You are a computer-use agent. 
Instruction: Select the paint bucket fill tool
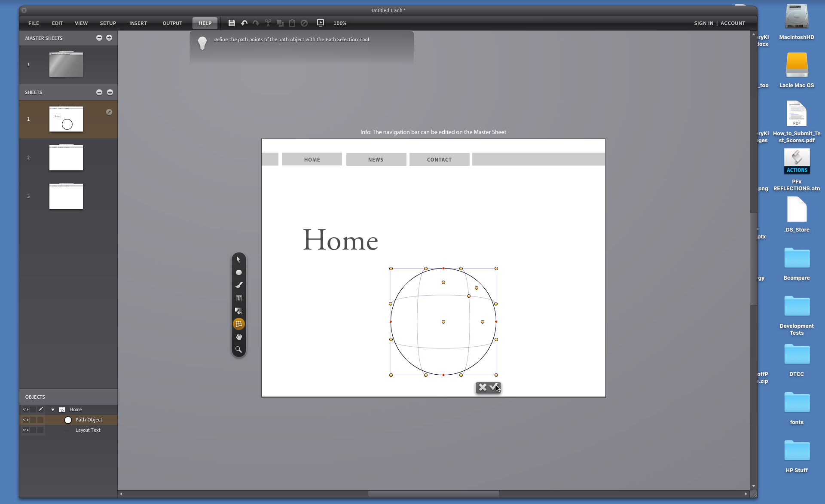[x=238, y=311]
